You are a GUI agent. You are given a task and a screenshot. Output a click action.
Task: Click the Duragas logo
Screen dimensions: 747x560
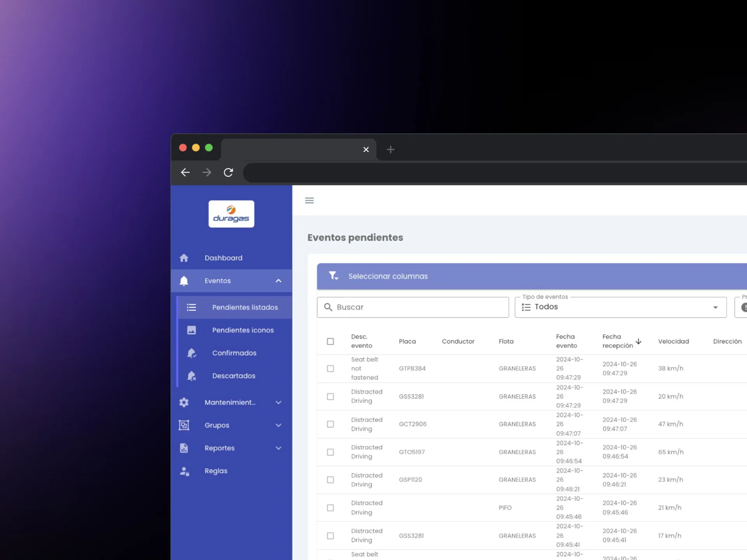231,213
